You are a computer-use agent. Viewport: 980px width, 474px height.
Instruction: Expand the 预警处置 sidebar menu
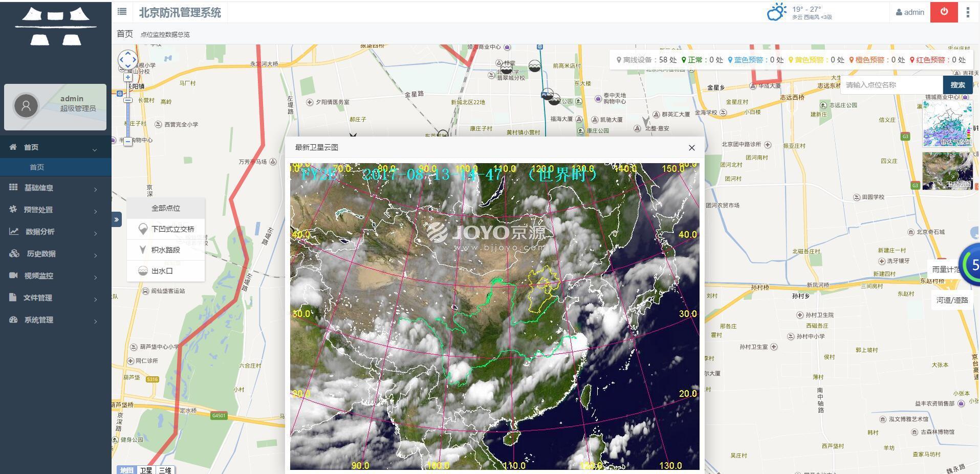pyautogui.click(x=54, y=210)
